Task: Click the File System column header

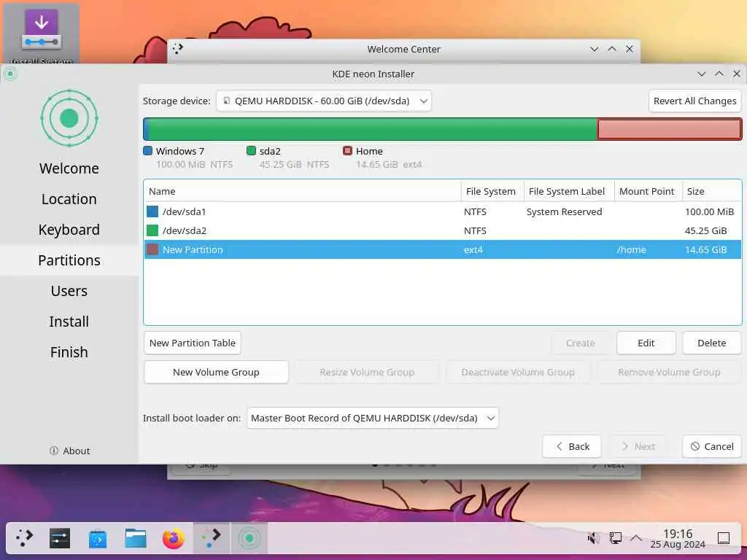Action: 492,191
